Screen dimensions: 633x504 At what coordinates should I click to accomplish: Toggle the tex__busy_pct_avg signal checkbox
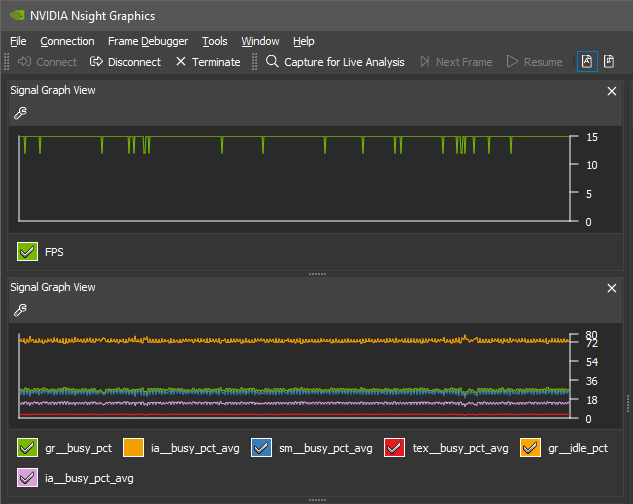(394, 448)
